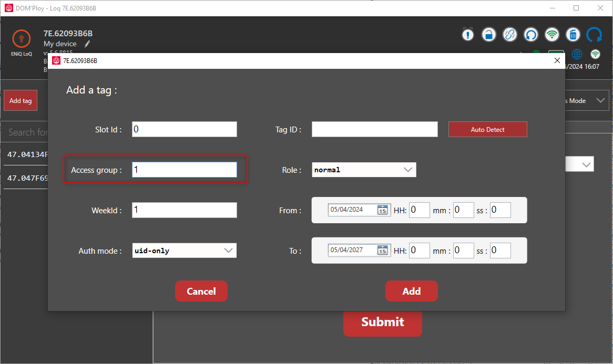Viewport: 613px width, 364px height.
Task: Focus the Slot Id input field
Action: (x=185, y=129)
